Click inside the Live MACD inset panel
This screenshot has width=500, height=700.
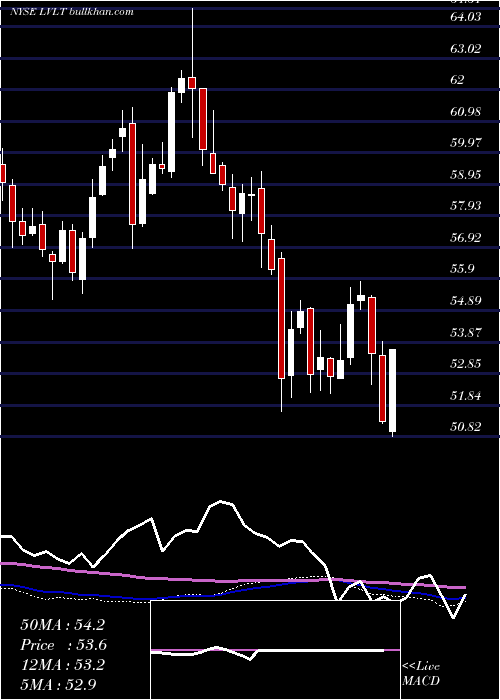coord(275,650)
